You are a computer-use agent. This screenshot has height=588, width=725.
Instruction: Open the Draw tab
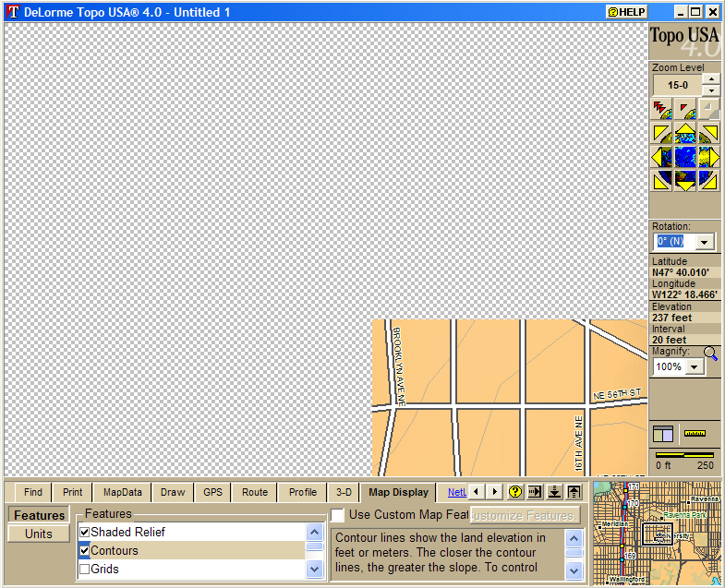click(x=173, y=492)
